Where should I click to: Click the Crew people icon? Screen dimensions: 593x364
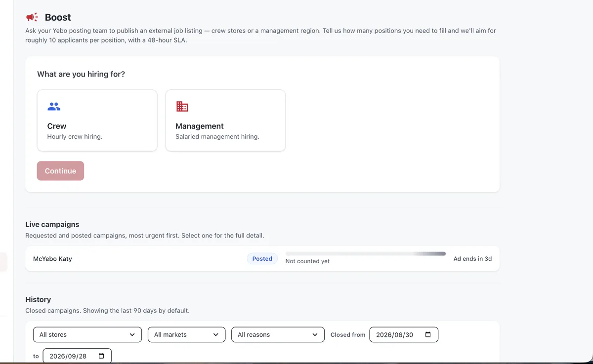[x=54, y=106]
